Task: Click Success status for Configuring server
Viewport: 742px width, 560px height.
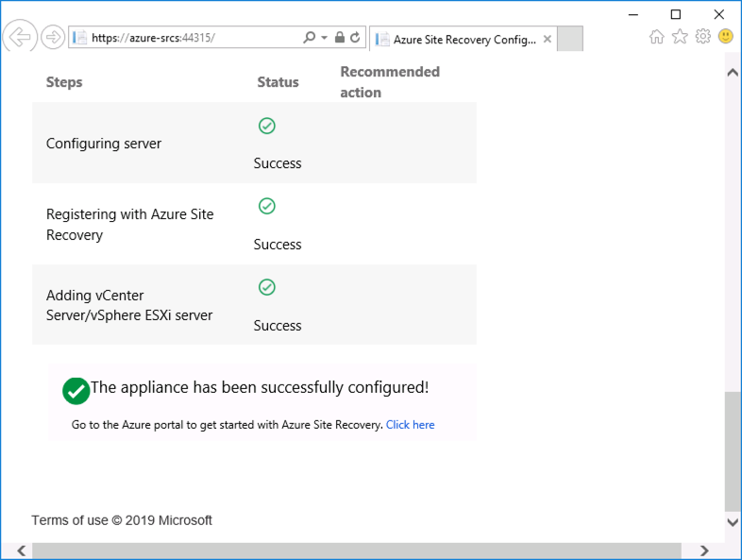Action: pos(278,163)
